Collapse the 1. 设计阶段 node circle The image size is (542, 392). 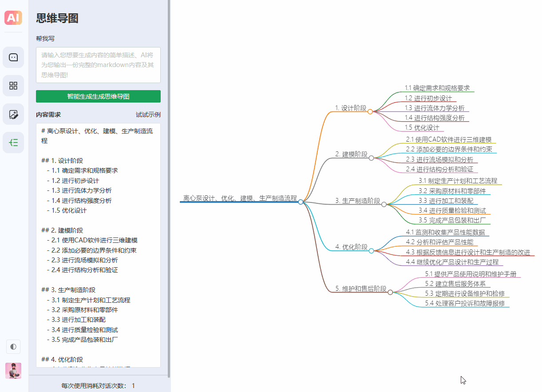(x=370, y=111)
